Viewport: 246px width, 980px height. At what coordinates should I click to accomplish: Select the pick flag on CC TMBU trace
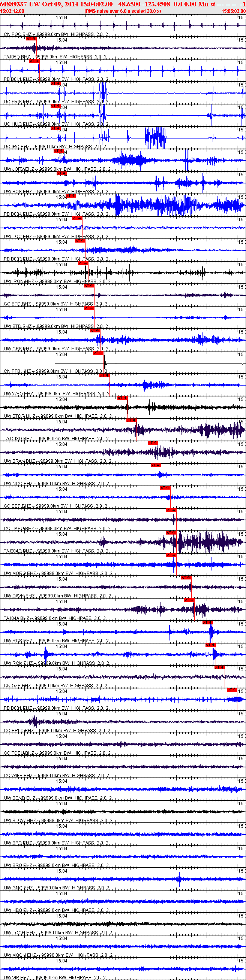pyautogui.click(x=171, y=510)
